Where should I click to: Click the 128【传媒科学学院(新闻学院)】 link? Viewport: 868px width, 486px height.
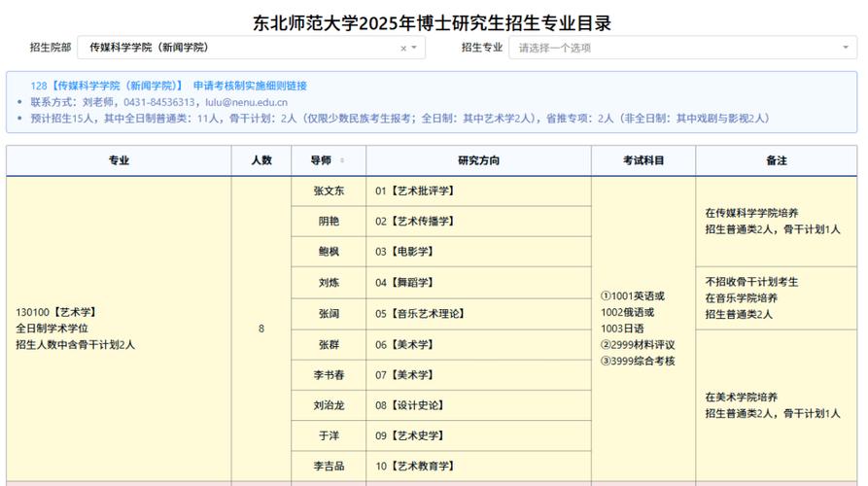tap(106, 86)
